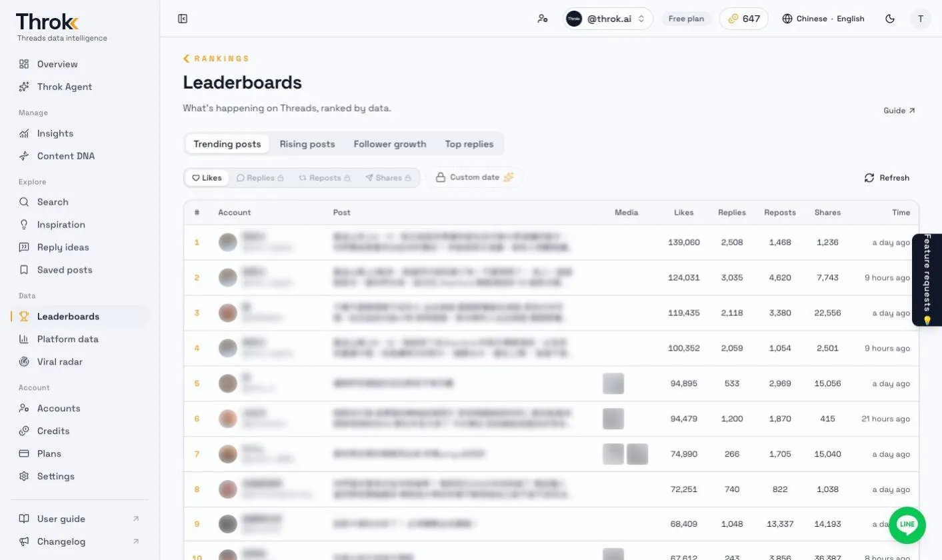The height and width of the screenshot is (560, 942).
Task: Select the locked Replies sort filter
Action: click(x=260, y=178)
